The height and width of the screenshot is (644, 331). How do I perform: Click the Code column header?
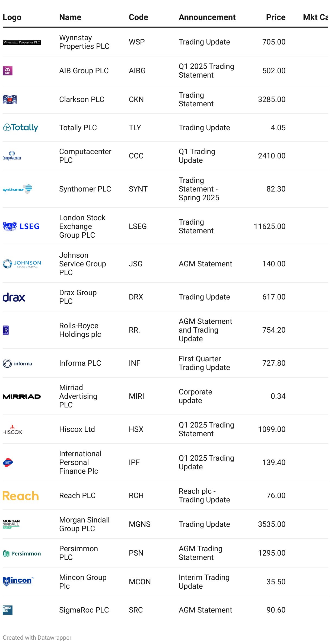coord(138,17)
